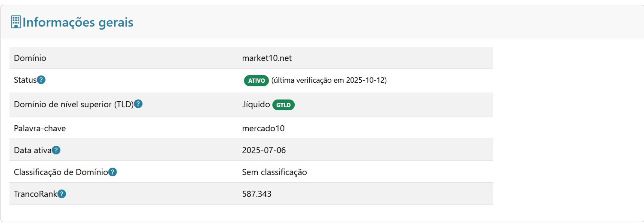Click the Informações gerais heading
644x223 pixels.
click(x=78, y=22)
